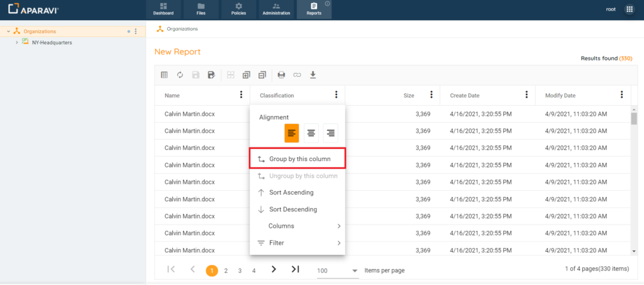The height and width of the screenshot is (285, 644).
Task: Go to page 2 of results
Action: pyautogui.click(x=226, y=271)
